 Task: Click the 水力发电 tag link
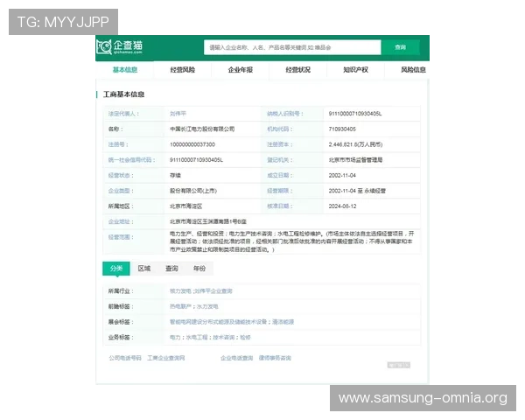[207, 306]
